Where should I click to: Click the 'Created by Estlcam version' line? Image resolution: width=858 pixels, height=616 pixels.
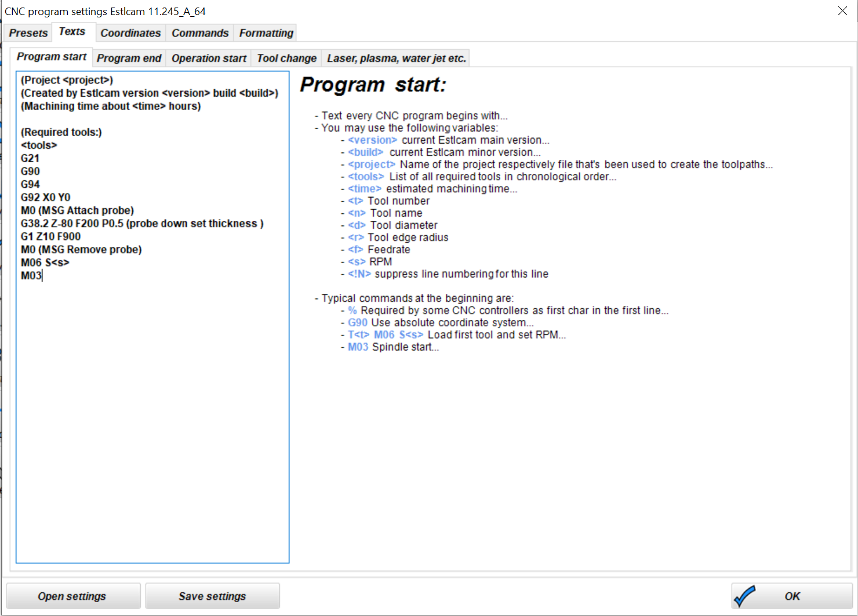pyautogui.click(x=150, y=93)
